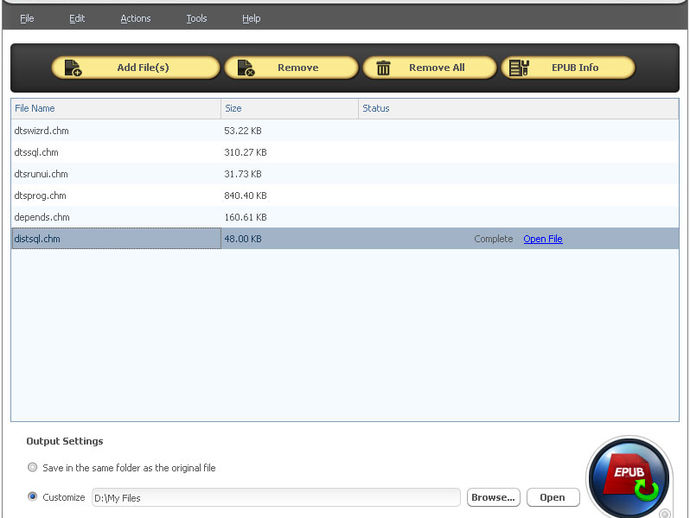
Task: Click the Remove All trash can icon
Action: click(383, 68)
